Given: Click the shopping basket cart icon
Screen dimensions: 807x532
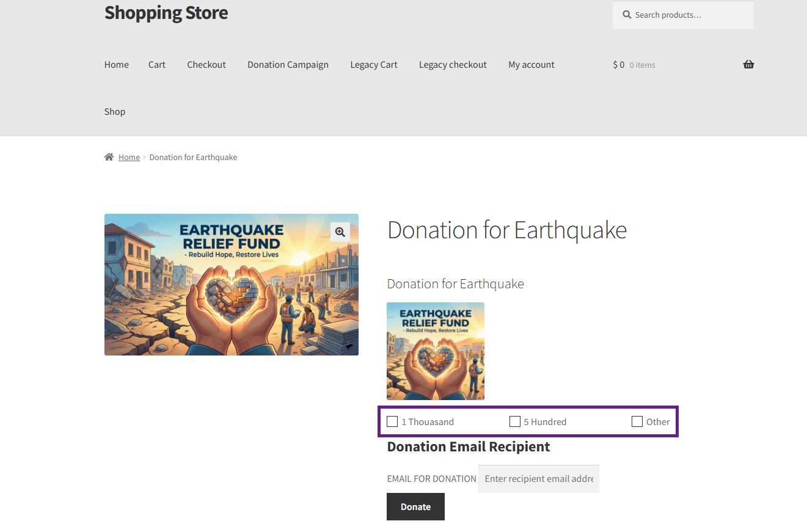Looking at the screenshot, I should coord(748,65).
